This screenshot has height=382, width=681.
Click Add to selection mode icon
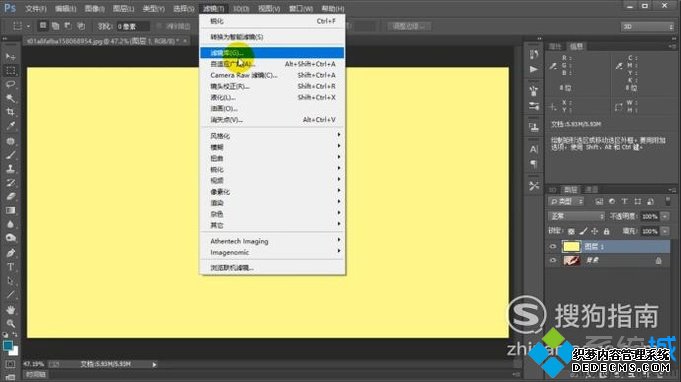point(56,26)
